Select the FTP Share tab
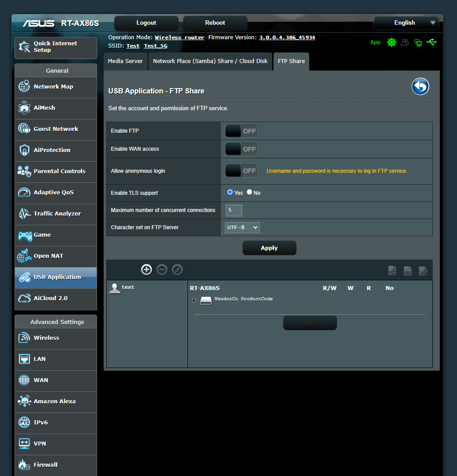 291,61
